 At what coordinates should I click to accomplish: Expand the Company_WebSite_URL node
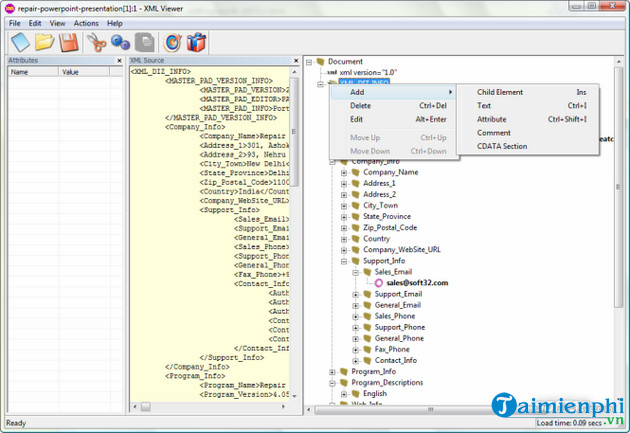pyautogui.click(x=344, y=251)
